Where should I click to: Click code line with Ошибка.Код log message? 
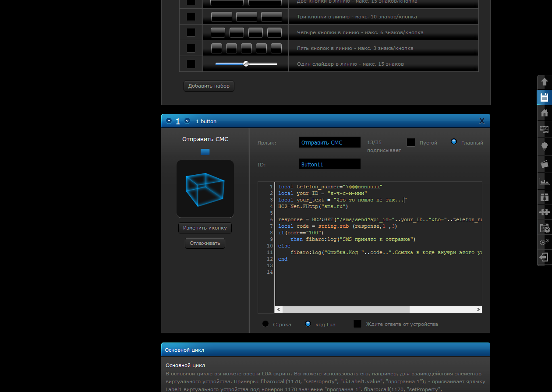pos(386,252)
